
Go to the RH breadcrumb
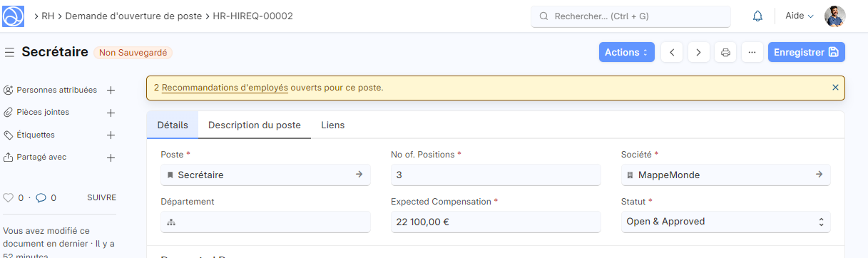[x=48, y=16]
